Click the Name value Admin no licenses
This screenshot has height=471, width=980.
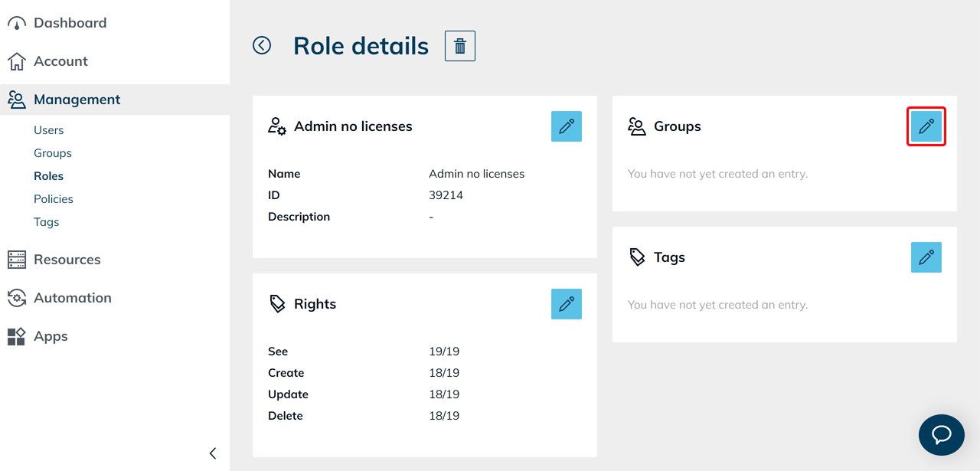[476, 174]
